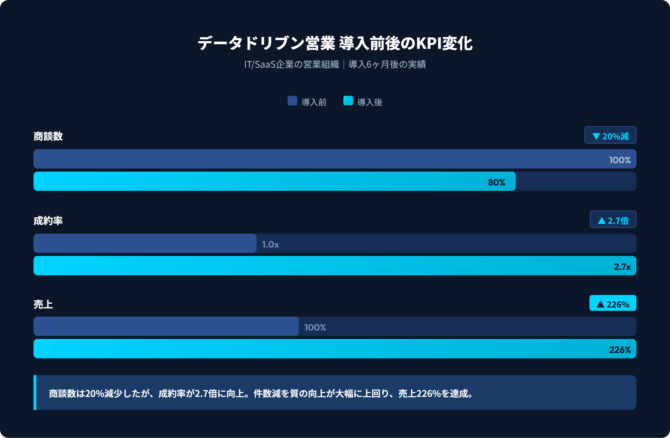Click the 成約率 section label

[x=48, y=220]
